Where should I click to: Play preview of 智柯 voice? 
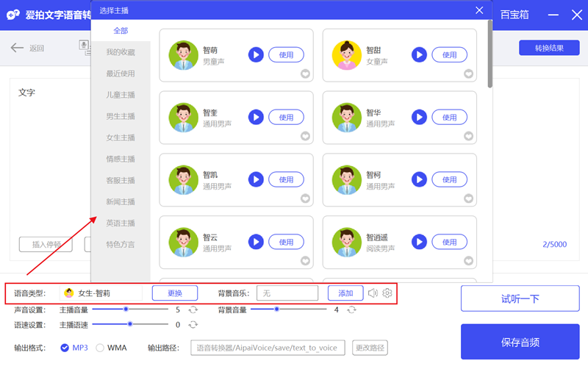point(419,179)
